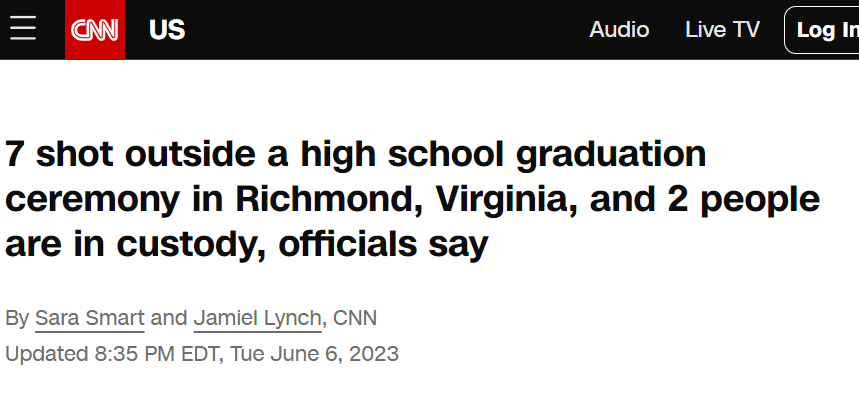Image resolution: width=859 pixels, height=405 pixels.
Task: Open Jamiel Lynch's author profile
Action: pyautogui.click(x=257, y=319)
